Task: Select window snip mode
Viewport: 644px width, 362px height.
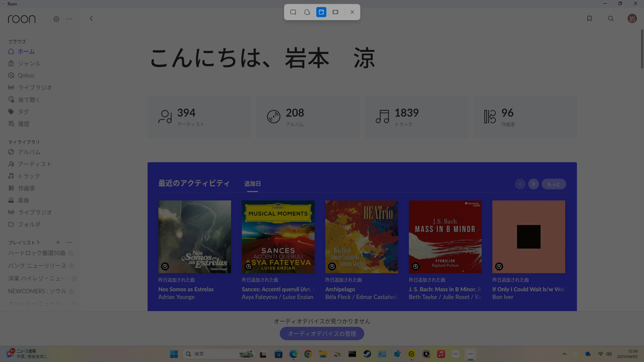Action: (321, 12)
